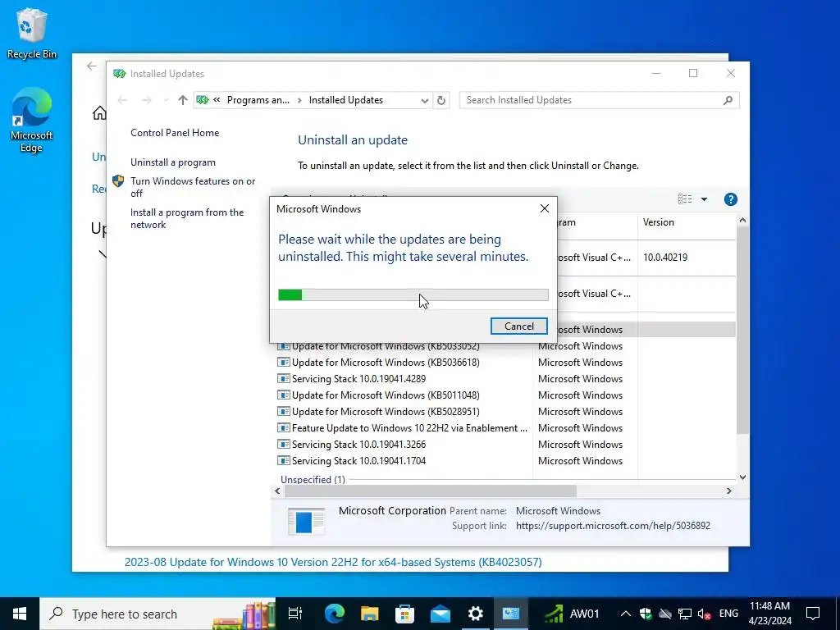
Task: Open Turn Windows features on or off
Action: (x=193, y=187)
